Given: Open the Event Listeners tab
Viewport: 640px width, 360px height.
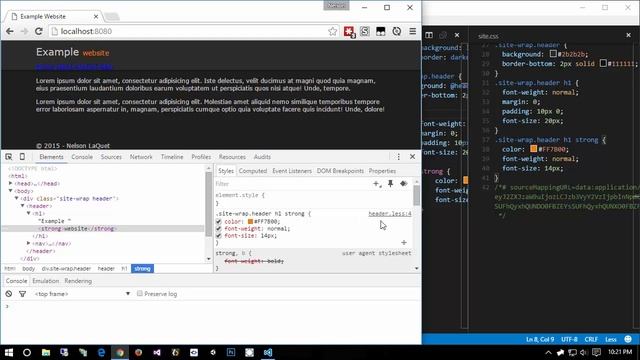Looking at the screenshot, I should pyautogui.click(x=292, y=171).
